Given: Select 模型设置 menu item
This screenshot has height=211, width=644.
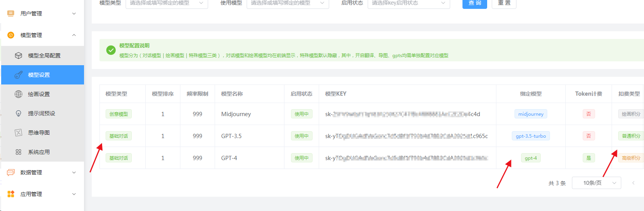Looking at the screenshot, I should [x=42, y=75].
